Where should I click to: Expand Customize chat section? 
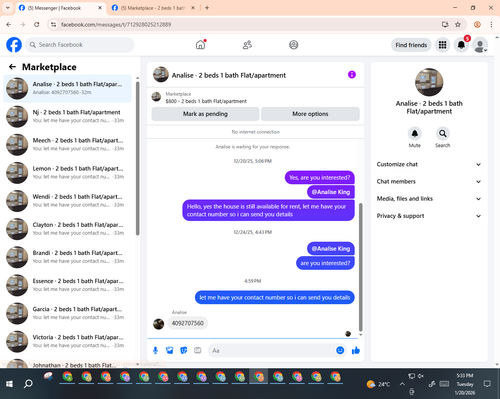[x=429, y=164]
